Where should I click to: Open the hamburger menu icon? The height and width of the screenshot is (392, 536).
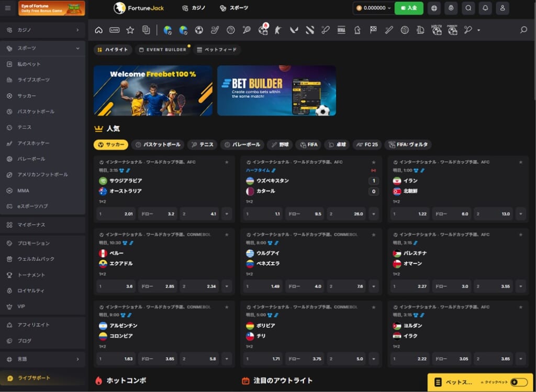click(8, 8)
